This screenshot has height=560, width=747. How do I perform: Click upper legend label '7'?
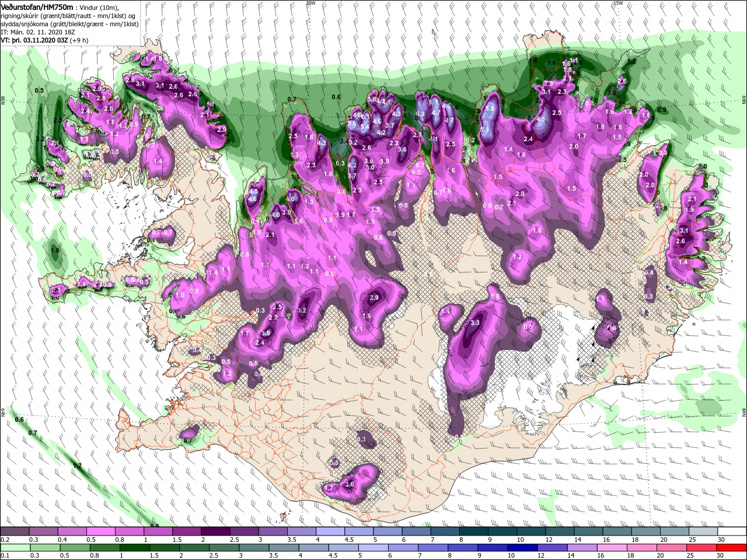432,540
